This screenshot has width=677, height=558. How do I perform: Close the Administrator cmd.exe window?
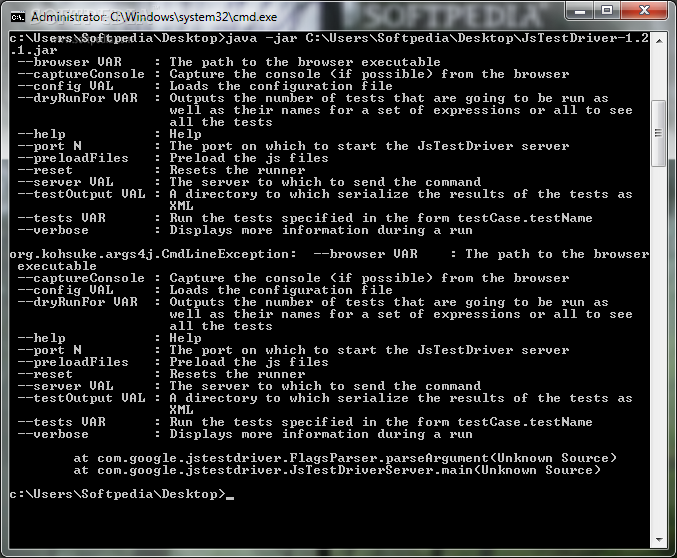point(644,11)
